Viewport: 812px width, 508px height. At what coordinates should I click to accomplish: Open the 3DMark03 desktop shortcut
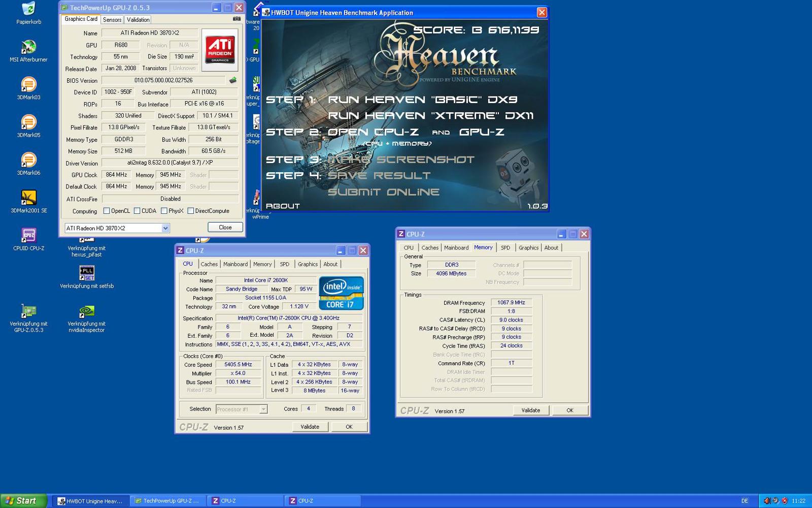point(28,88)
